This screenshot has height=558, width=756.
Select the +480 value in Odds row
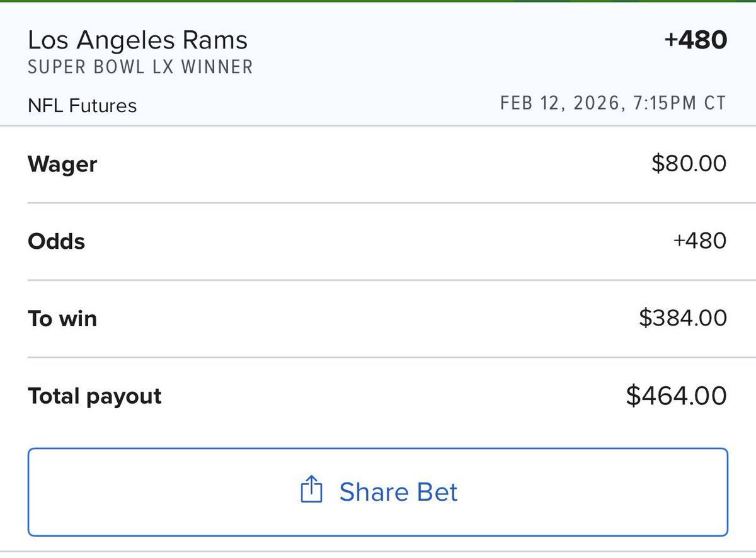[699, 241]
